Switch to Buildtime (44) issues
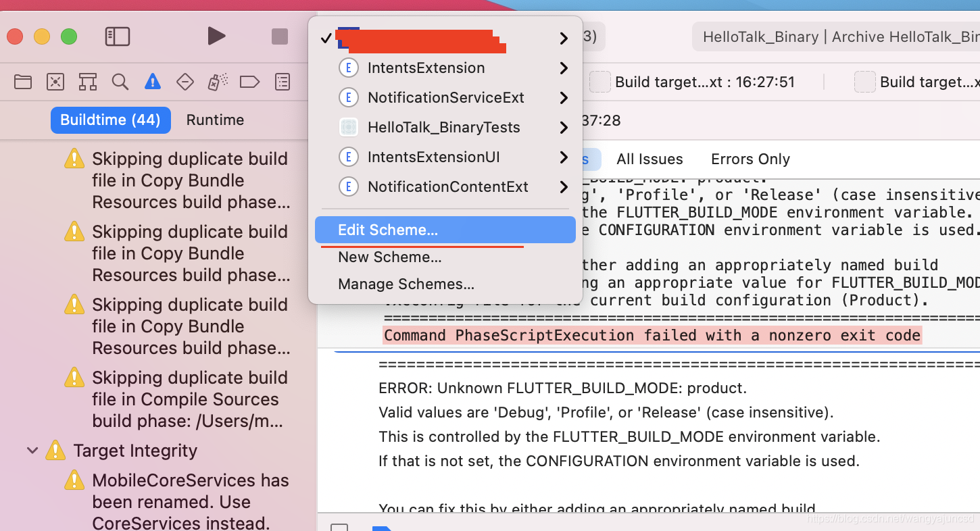 110,120
